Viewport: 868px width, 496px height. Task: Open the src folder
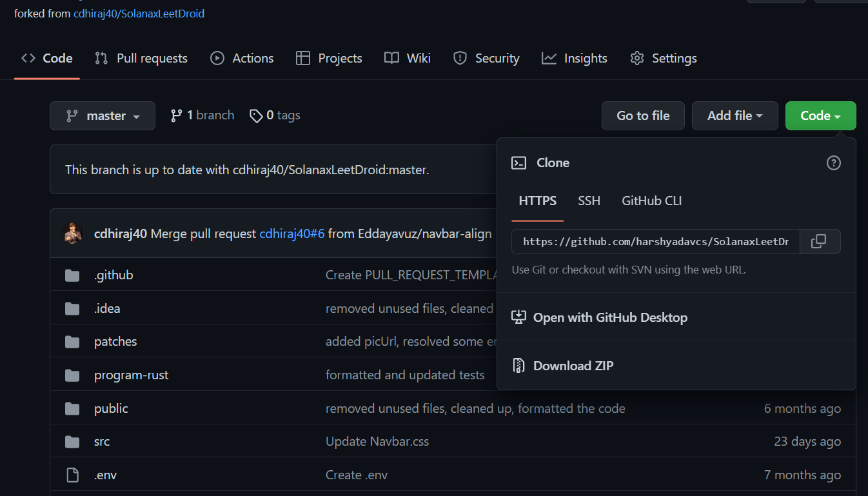[x=102, y=442]
